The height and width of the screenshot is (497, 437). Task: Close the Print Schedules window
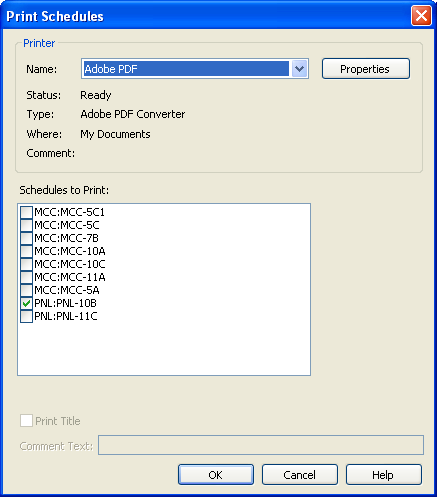(x=421, y=16)
